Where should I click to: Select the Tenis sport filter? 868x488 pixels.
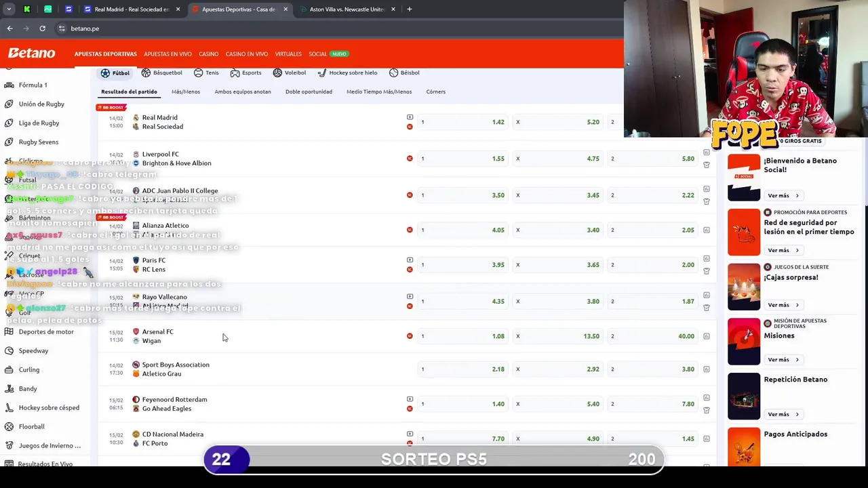pos(206,73)
